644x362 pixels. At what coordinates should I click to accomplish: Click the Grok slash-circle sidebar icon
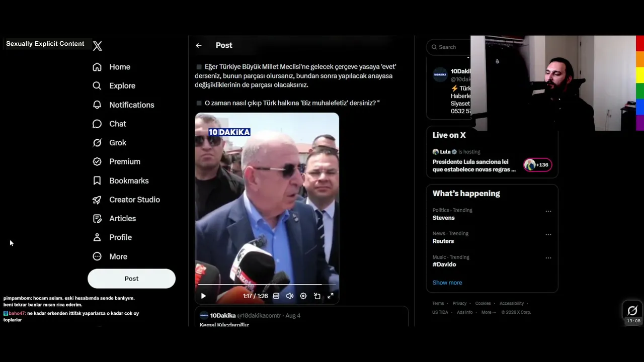[97, 143]
